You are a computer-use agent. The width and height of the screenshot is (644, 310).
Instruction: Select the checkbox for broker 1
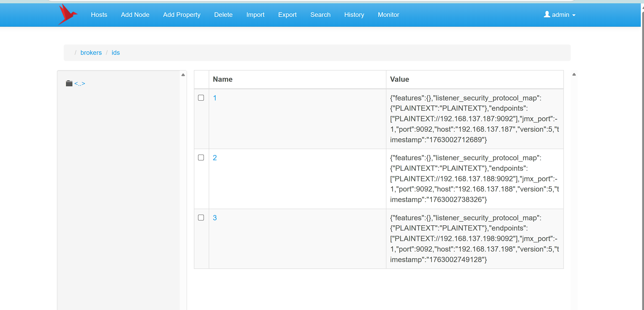coord(201,98)
